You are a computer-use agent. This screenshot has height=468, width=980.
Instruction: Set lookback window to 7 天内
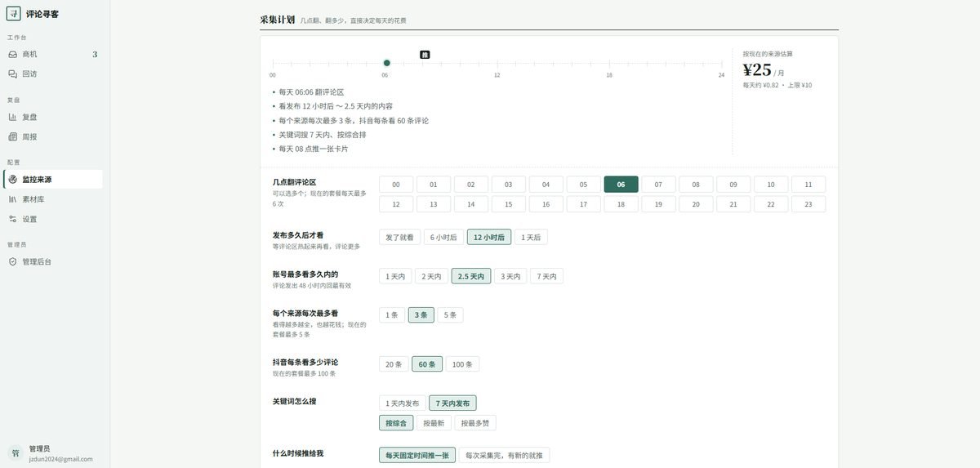[x=546, y=277]
